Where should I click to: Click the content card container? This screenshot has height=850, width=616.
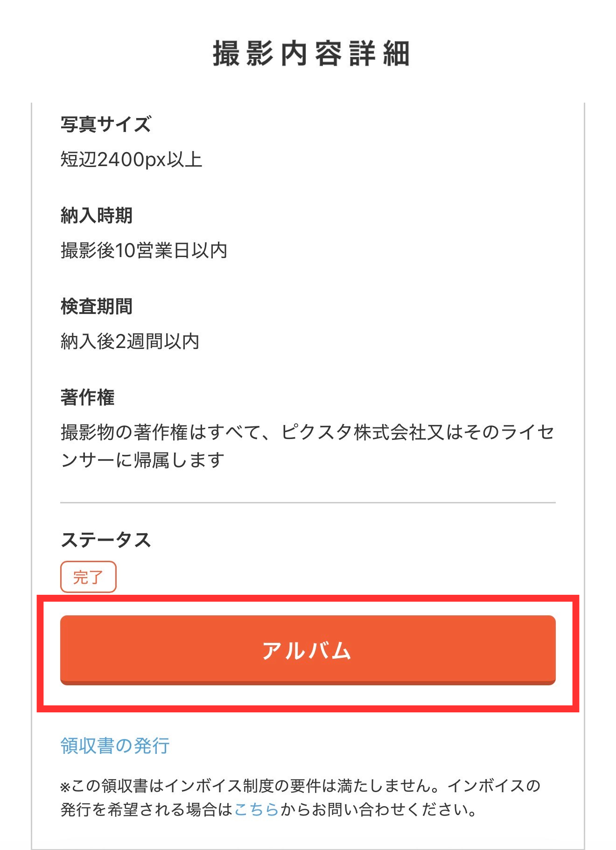point(308,420)
